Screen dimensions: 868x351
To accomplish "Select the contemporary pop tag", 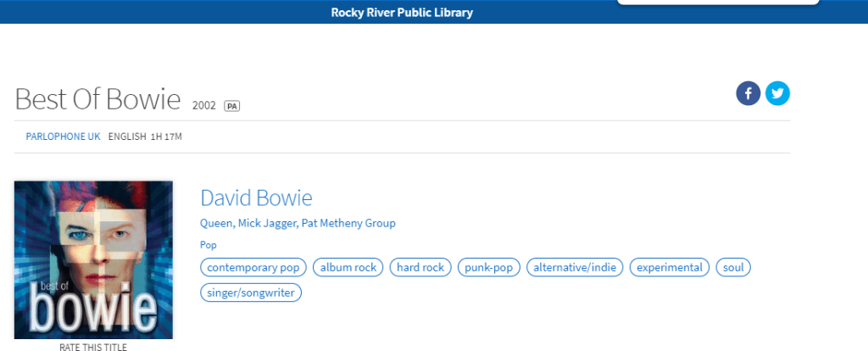I will pyautogui.click(x=253, y=268).
